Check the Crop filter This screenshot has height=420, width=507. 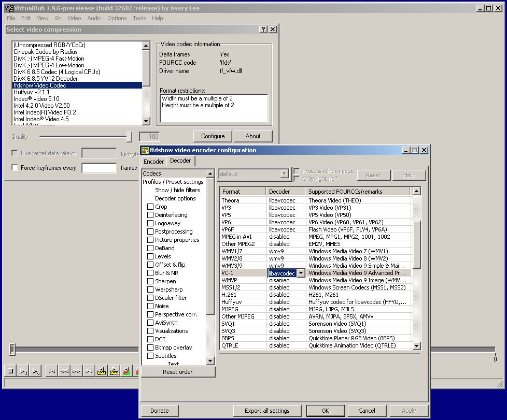coord(150,207)
